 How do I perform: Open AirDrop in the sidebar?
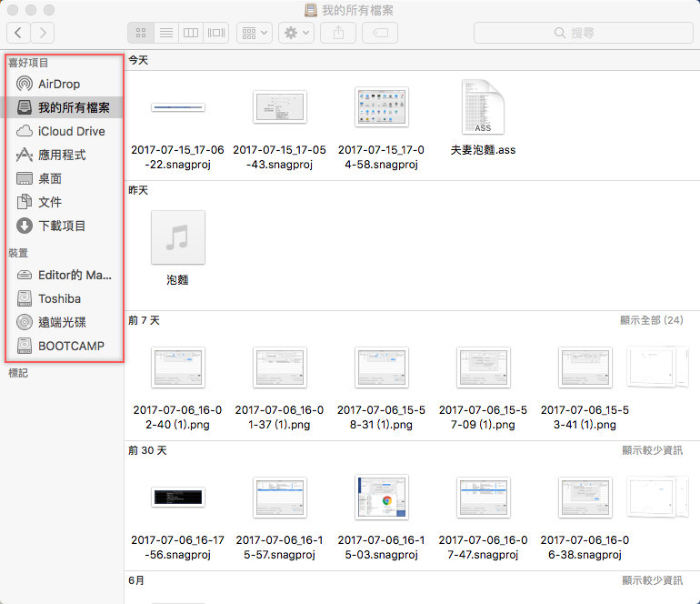(x=63, y=84)
